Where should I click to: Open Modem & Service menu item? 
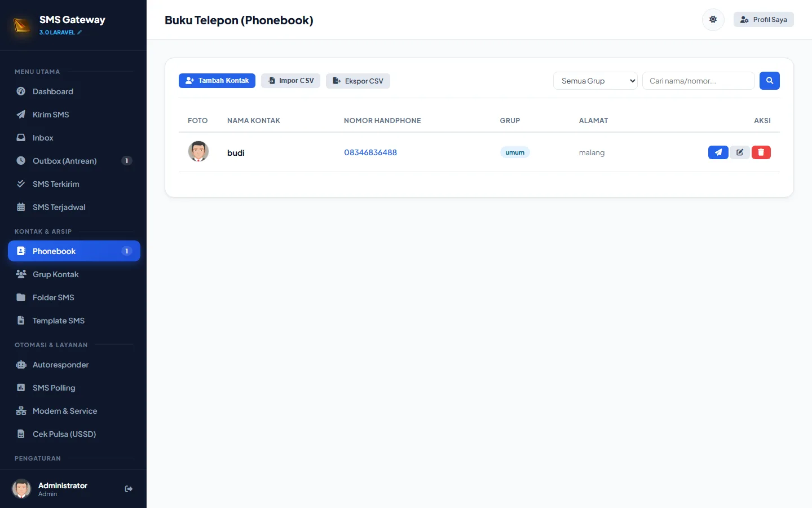tap(74, 411)
